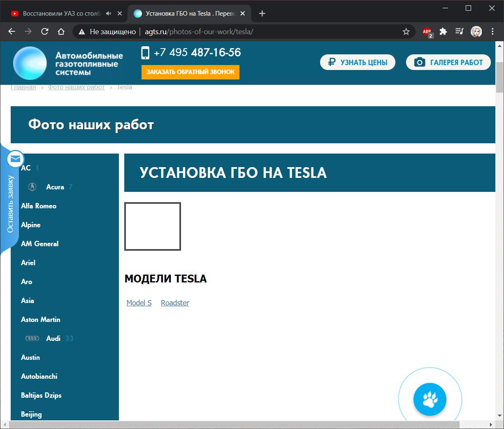
Task: Select AC in the brand list
Action: 26,168
